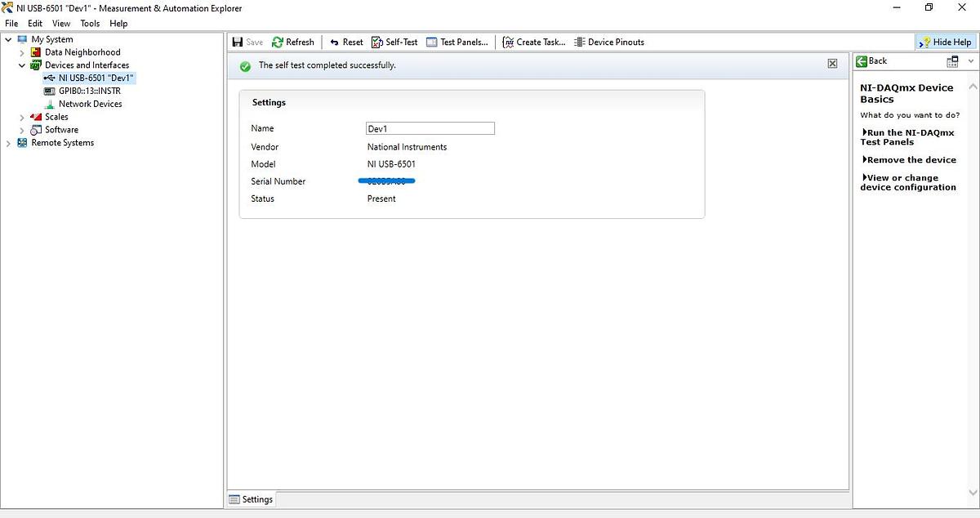Open Test Panels from the toolbar
This screenshot has height=518, width=980.
point(432,42)
